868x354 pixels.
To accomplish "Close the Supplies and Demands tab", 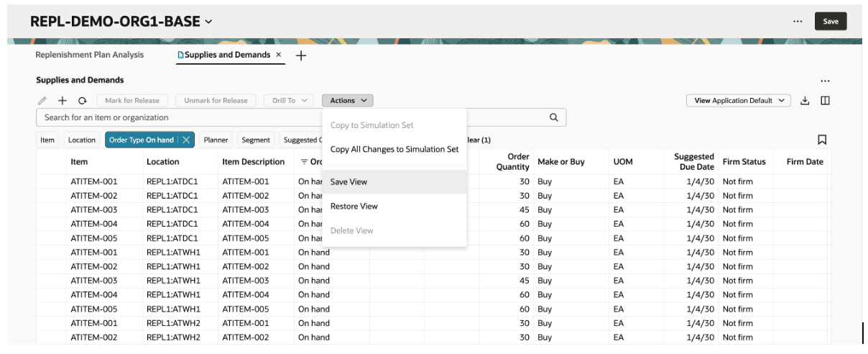I will [x=279, y=55].
